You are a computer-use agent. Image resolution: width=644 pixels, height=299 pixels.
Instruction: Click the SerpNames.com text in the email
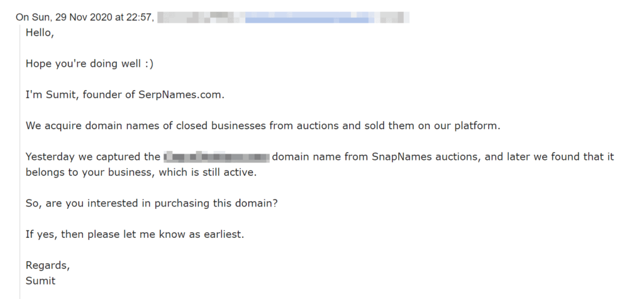[181, 94]
